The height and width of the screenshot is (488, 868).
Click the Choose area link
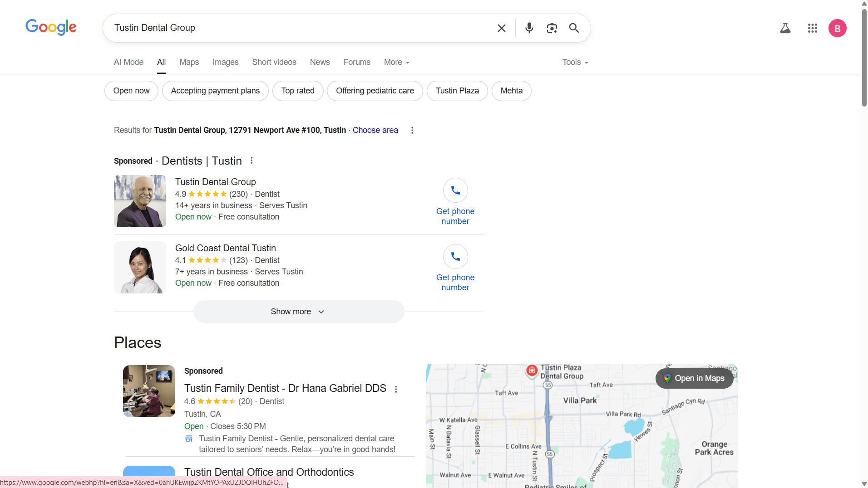click(x=375, y=130)
